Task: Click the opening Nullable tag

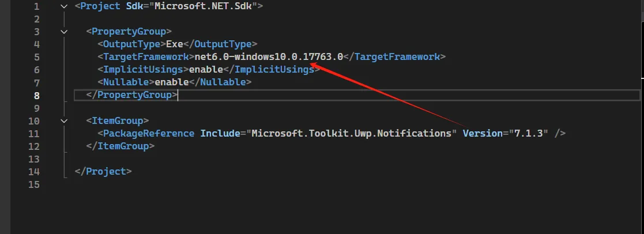Action: [x=126, y=82]
